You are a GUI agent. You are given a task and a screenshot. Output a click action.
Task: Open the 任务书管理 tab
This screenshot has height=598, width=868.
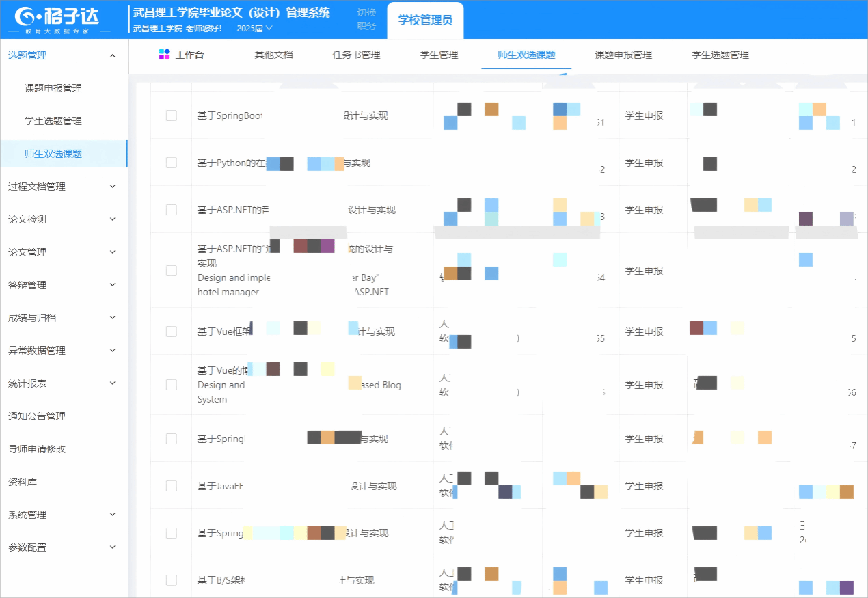click(356, 55)
